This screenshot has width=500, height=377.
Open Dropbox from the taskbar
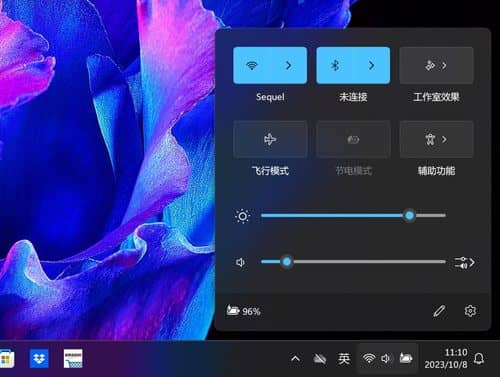click(39, 359)
